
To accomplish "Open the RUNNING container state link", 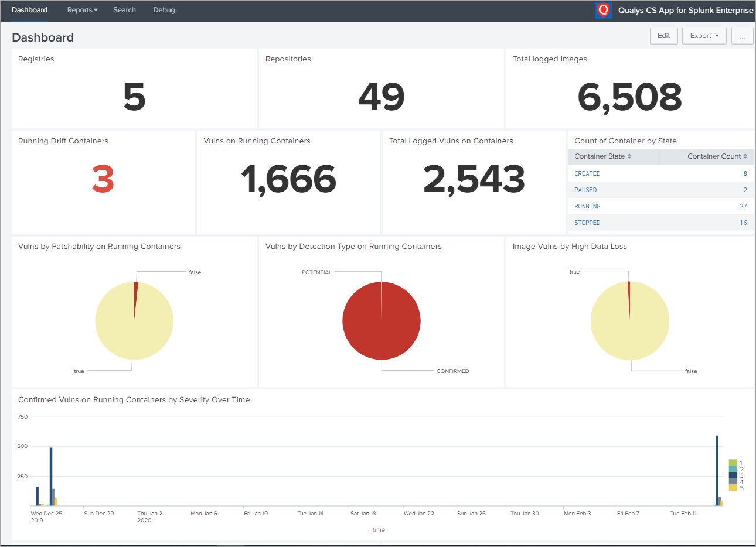I will pos(587,206).
